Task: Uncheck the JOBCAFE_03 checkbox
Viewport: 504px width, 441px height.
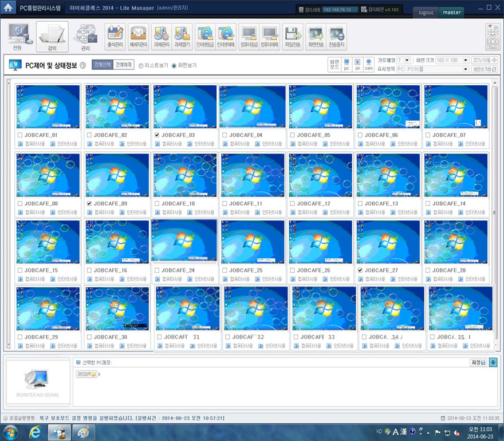Action: tap(157, 135)
